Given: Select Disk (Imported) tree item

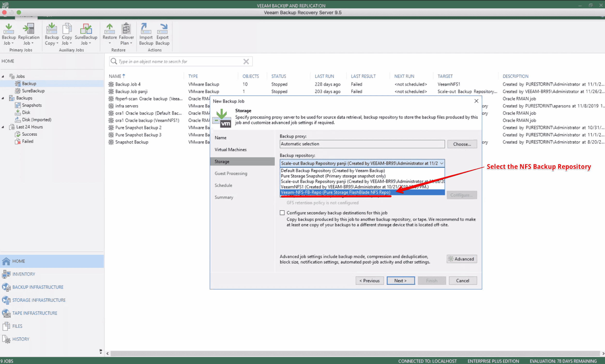Looking at the screenshot, I should tap(37, 120).
